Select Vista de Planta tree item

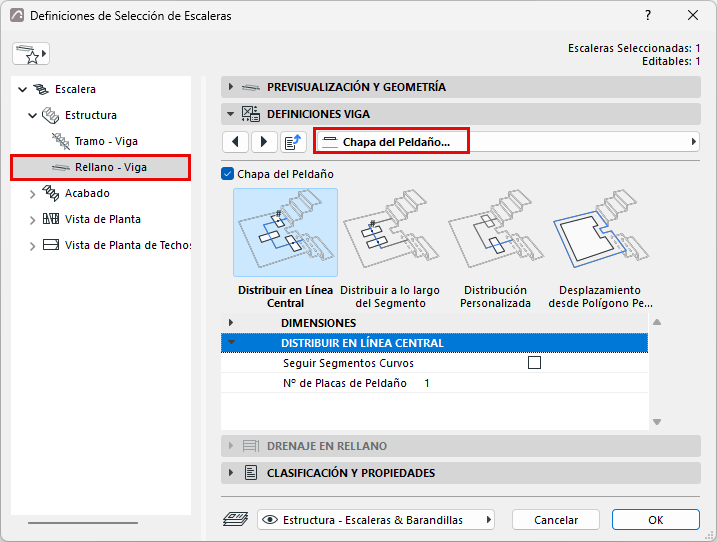[102, 219]
